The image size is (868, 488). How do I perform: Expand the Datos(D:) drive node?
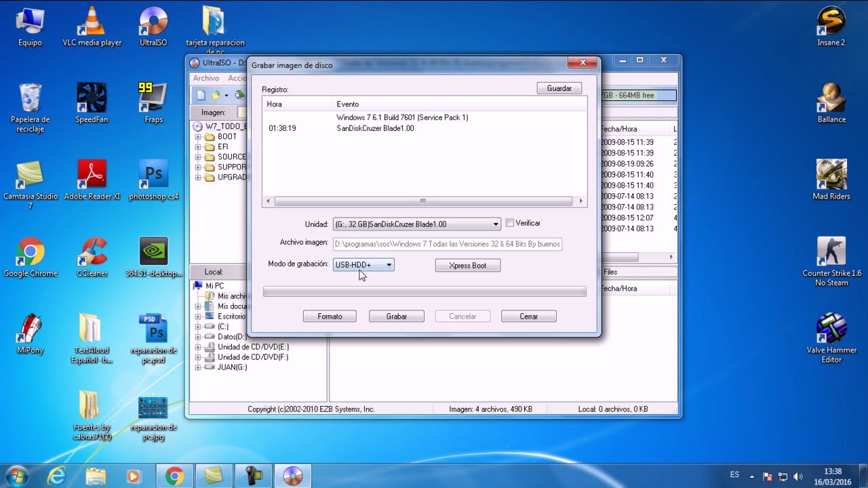(x=199, y=337)
